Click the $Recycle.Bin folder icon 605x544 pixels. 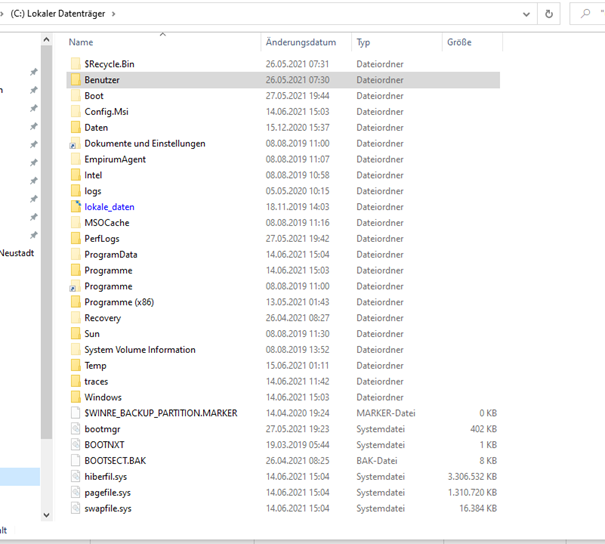click(x=76, y=64)
